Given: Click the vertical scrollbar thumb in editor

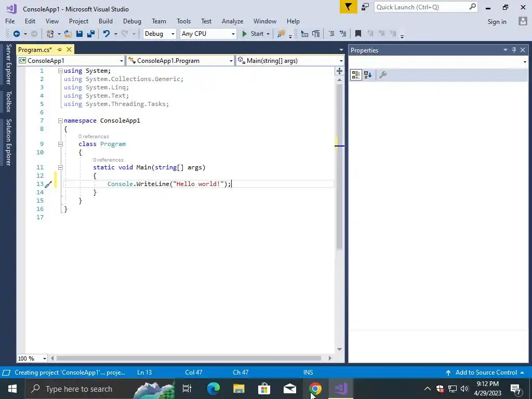Looking at the screenshot, I should point(339,166).
